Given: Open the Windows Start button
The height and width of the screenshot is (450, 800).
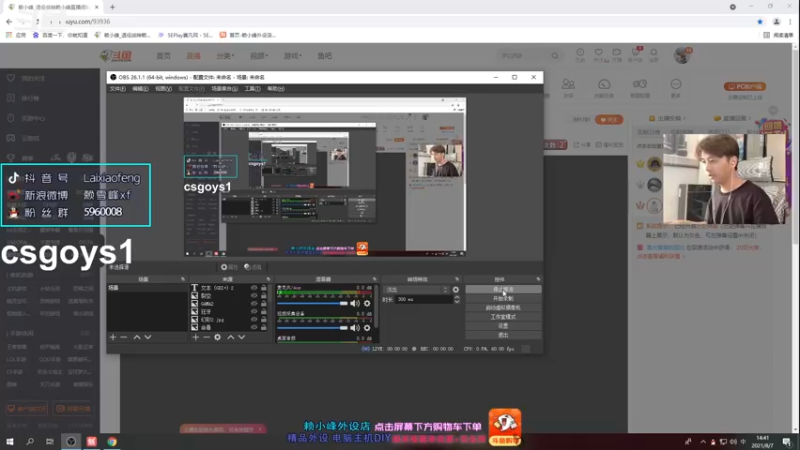Looking at the screenshot, I should point(10,442).
